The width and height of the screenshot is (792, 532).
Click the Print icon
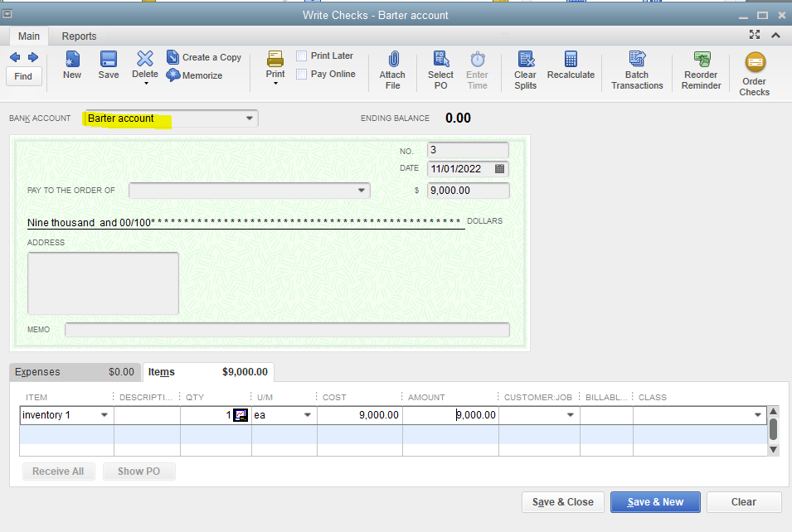click(x=275, y=59)
